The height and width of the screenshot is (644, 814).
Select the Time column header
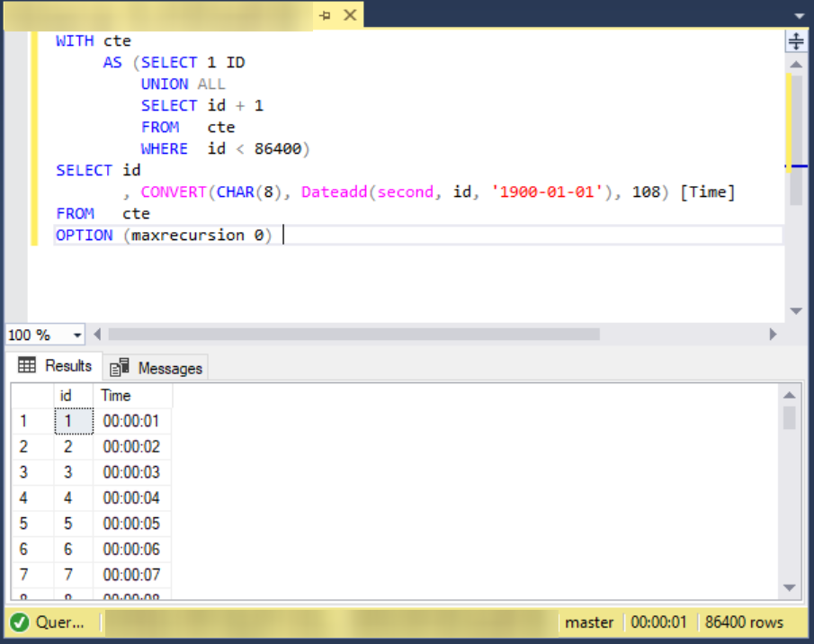(132, 396)
